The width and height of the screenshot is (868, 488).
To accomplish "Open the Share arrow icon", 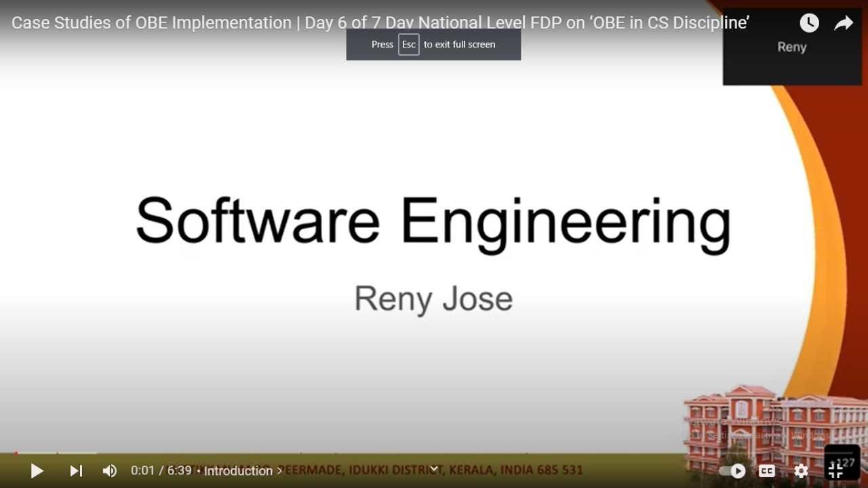I will [843, 23].
